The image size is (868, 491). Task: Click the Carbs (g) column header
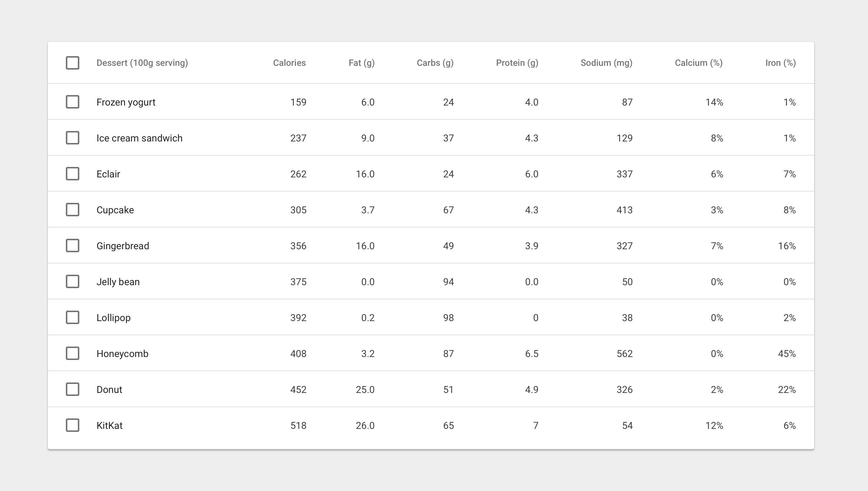434,63
